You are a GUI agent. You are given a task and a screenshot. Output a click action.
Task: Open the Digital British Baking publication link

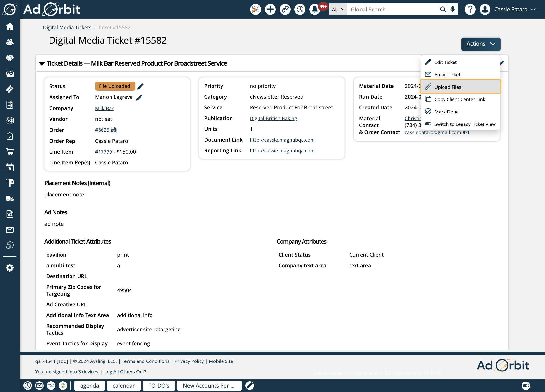(273, 118)
